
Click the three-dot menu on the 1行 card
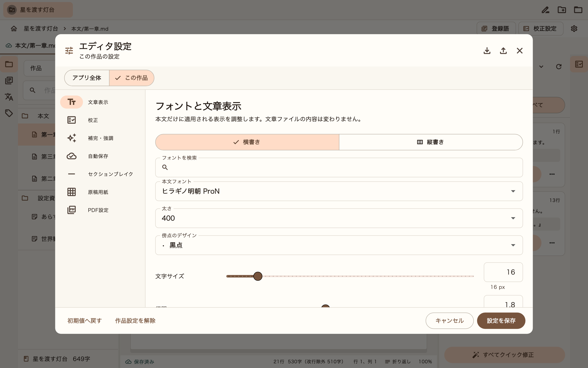552,174
